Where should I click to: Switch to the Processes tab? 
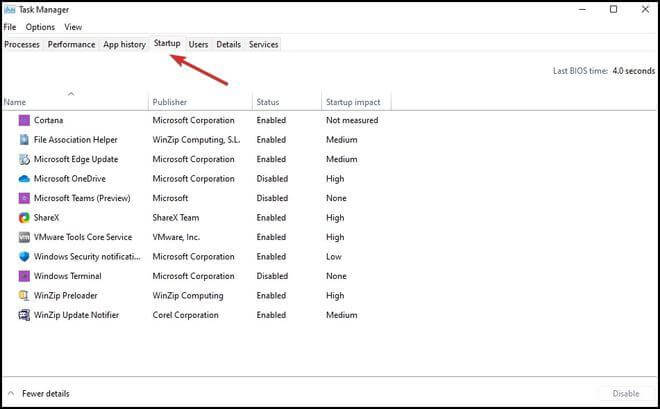[x=22, y=44]
